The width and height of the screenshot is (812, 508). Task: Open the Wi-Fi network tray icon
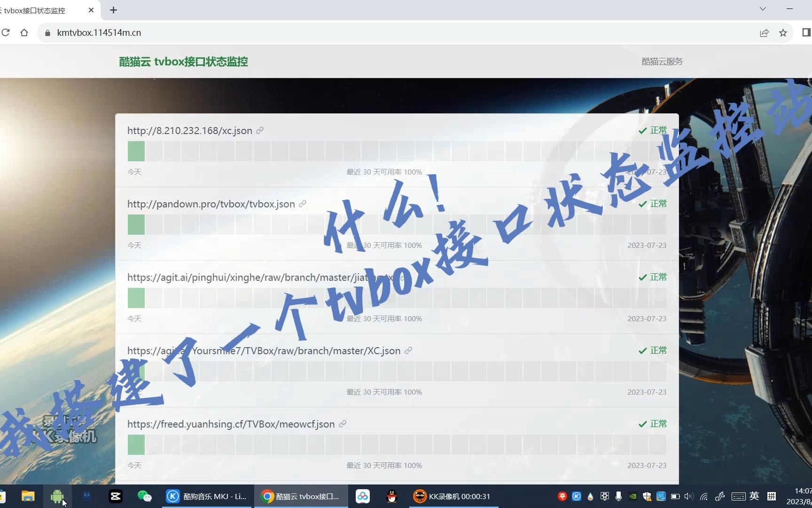pos(704,496)
